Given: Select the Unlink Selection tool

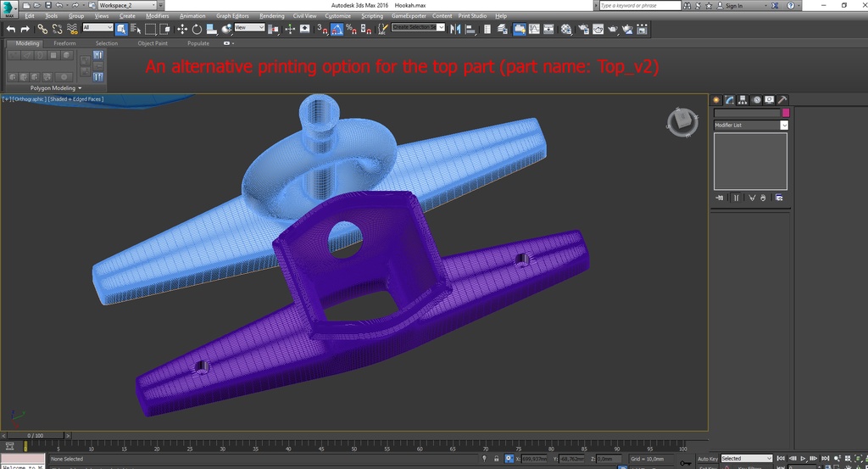Looking at the screenshot, I should pyautogui.click(x=57, y=29).
